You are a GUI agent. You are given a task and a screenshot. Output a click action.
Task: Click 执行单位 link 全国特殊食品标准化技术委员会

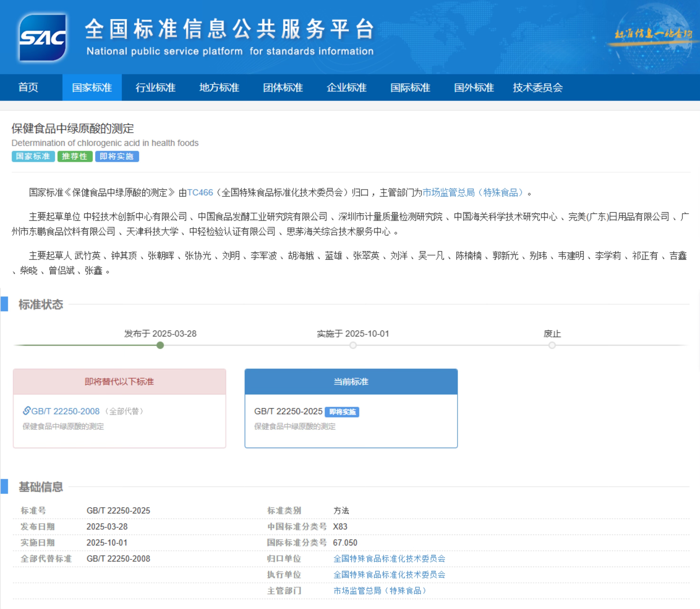click(389, 575)
